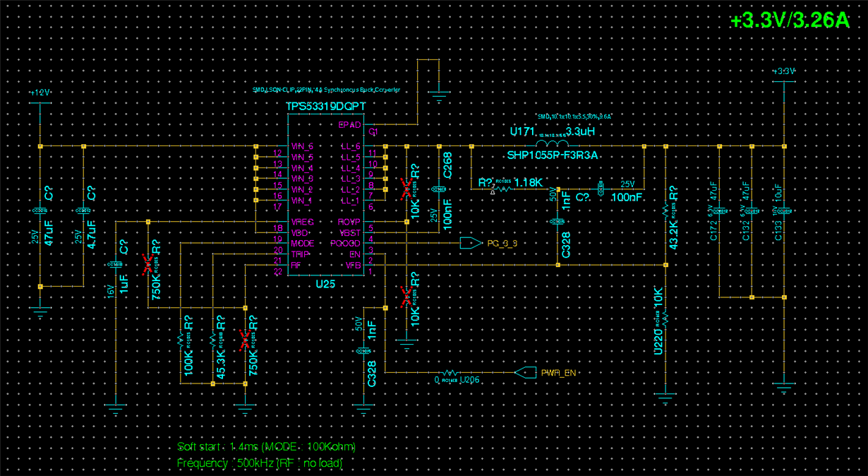This screenshot has height=476, width=868.
Task: Click the PWR_EN input port symbol
Action: [526, 372]
